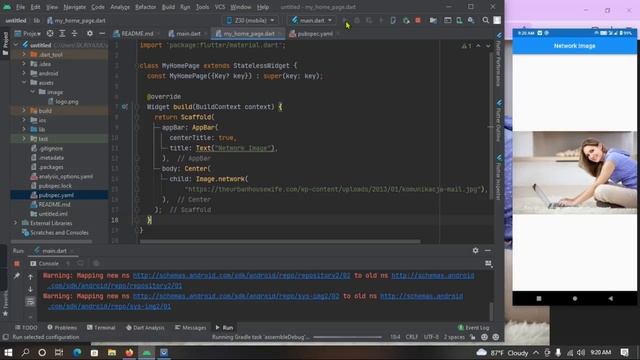The width and height of the screenshot is (640, 360).
Task: Open the Problems tool window tab
Action: click(x=62, y=327)
